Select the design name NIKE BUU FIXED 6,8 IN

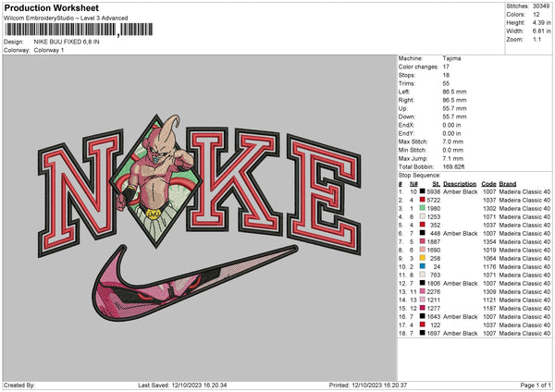[x=67, y=42]
